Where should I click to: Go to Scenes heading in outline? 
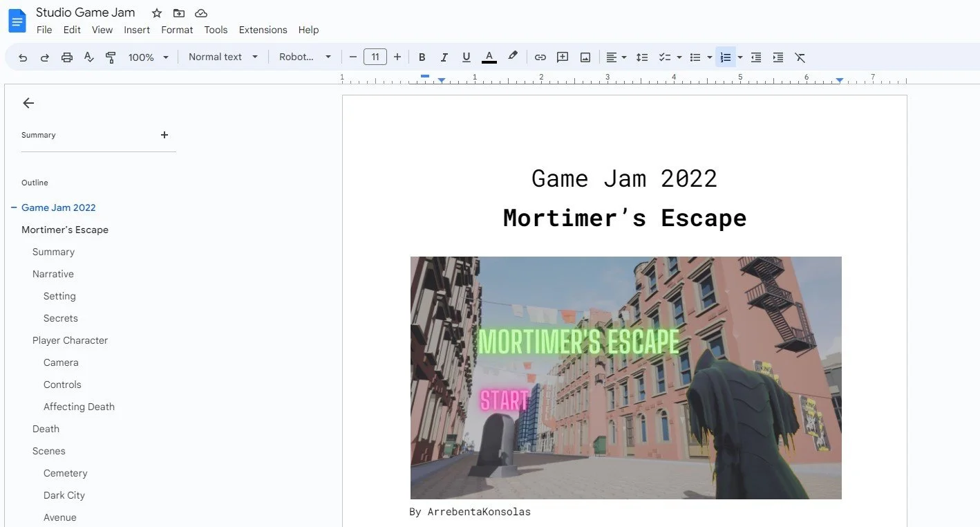point(49,451)
